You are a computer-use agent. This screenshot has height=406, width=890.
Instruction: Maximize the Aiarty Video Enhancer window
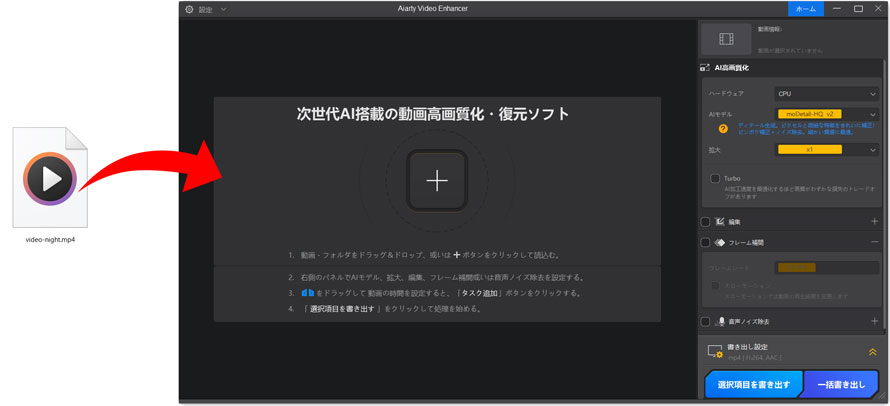point(858,9)
